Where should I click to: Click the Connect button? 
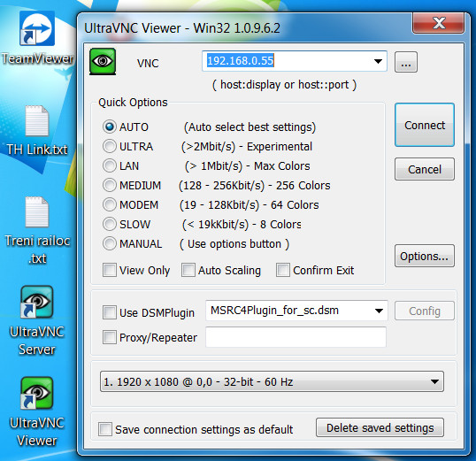click(x=425, y=125)
